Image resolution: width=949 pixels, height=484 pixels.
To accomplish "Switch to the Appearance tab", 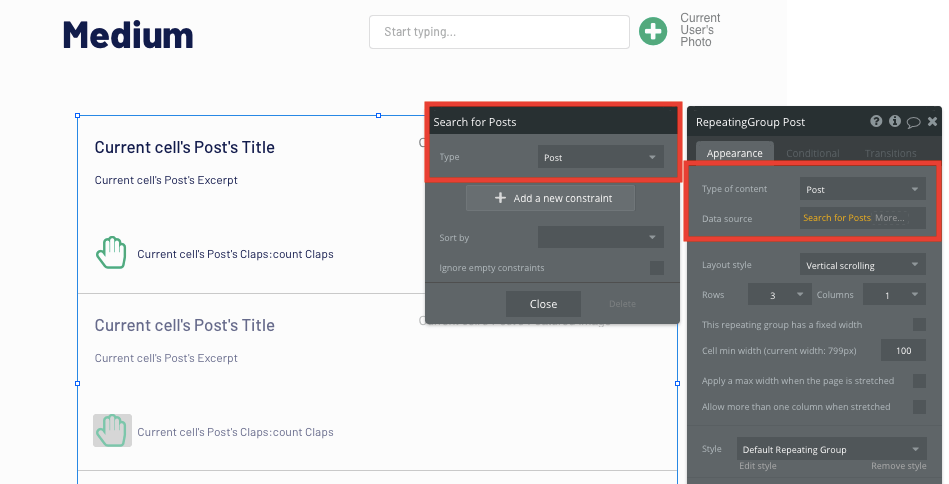I will pos(734,153).
